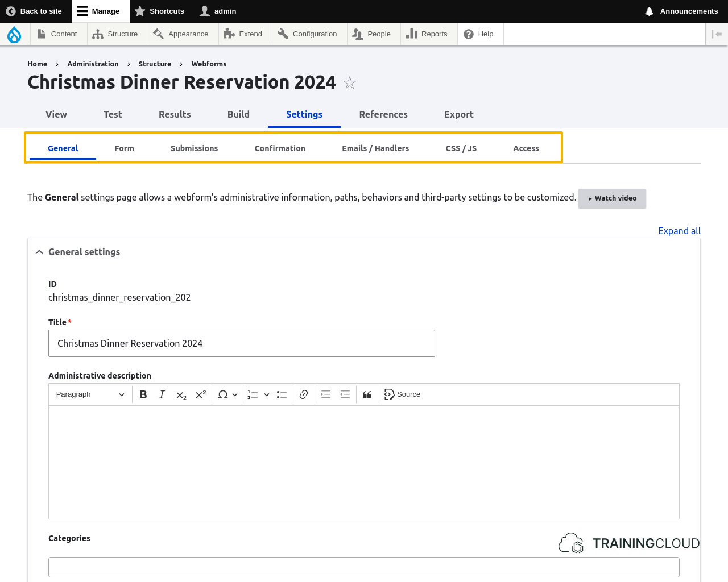Toggle italic formatting in the editor
Viewport: 728px width, 582px height.
(x=162, y=394)
